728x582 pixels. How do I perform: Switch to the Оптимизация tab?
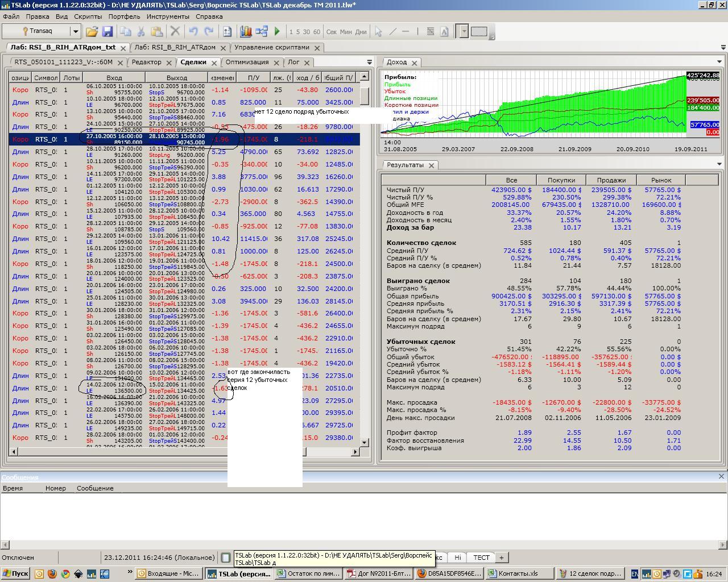[247, 62]
